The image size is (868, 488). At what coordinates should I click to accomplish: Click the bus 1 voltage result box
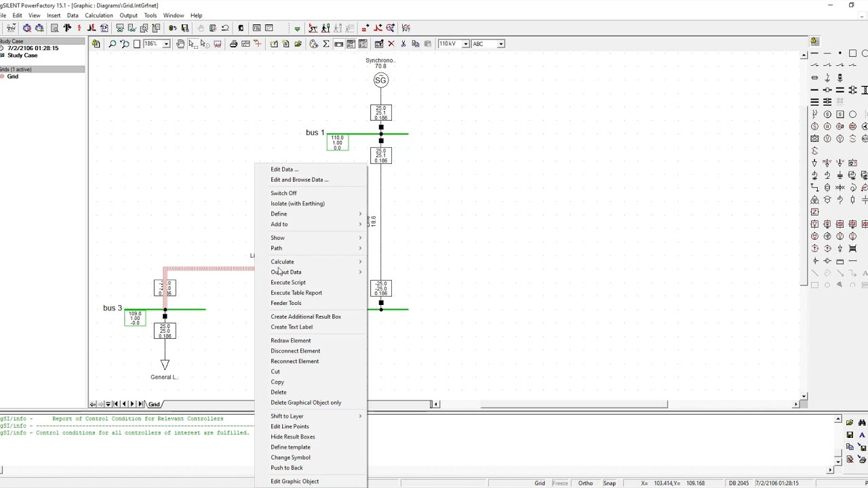338,142
